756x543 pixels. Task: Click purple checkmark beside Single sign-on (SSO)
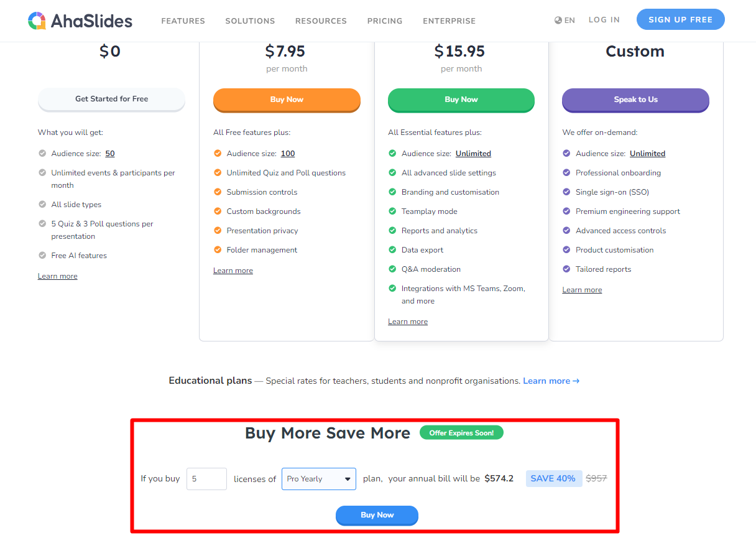[566, 192]
